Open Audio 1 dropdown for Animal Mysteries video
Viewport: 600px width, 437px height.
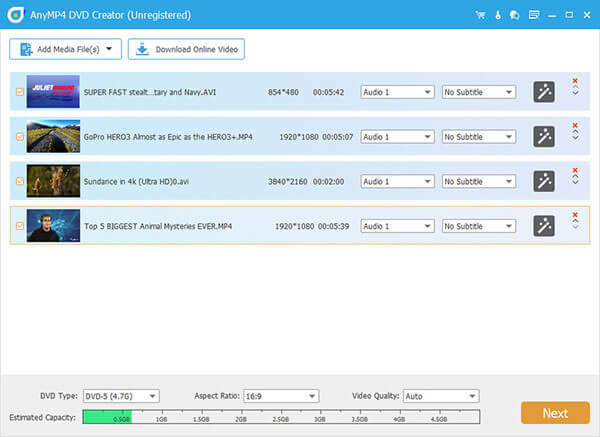click(x=397, y=226)
